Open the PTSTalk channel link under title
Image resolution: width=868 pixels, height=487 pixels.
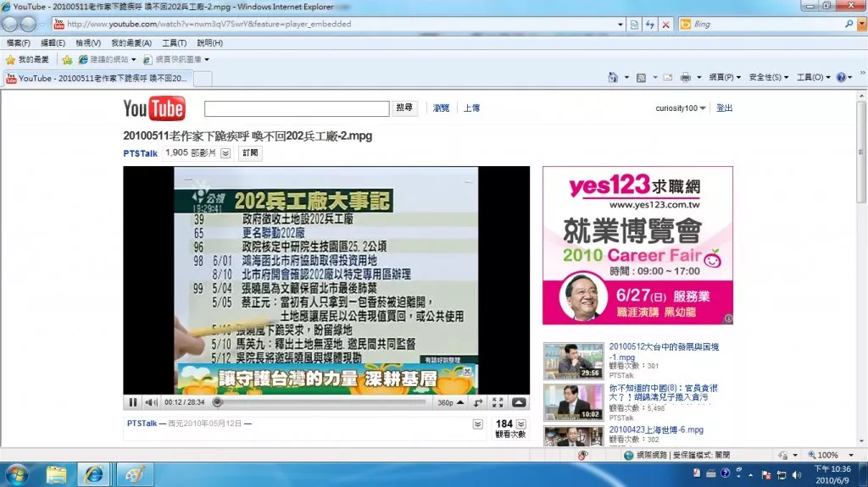[140, 153]
